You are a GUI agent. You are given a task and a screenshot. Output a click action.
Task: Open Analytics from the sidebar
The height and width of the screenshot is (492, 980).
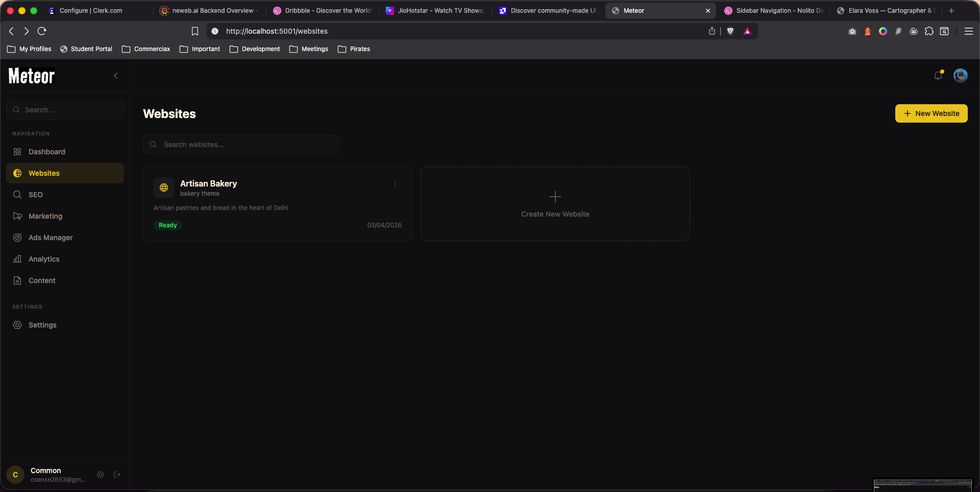(x=44, y=259)
